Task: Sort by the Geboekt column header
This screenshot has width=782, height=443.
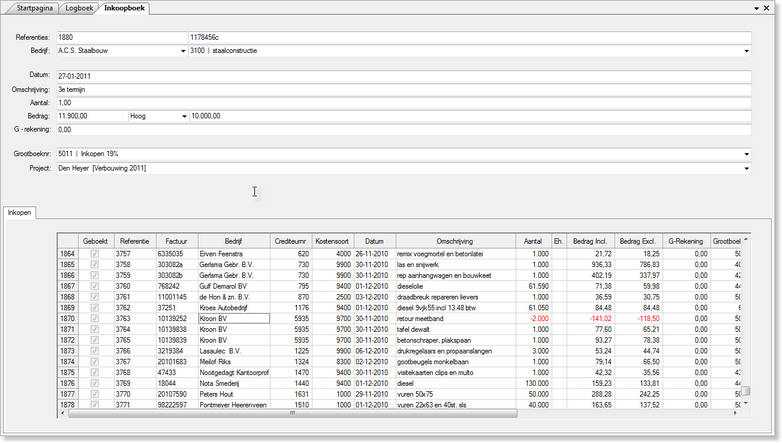Action: [96, 241]
